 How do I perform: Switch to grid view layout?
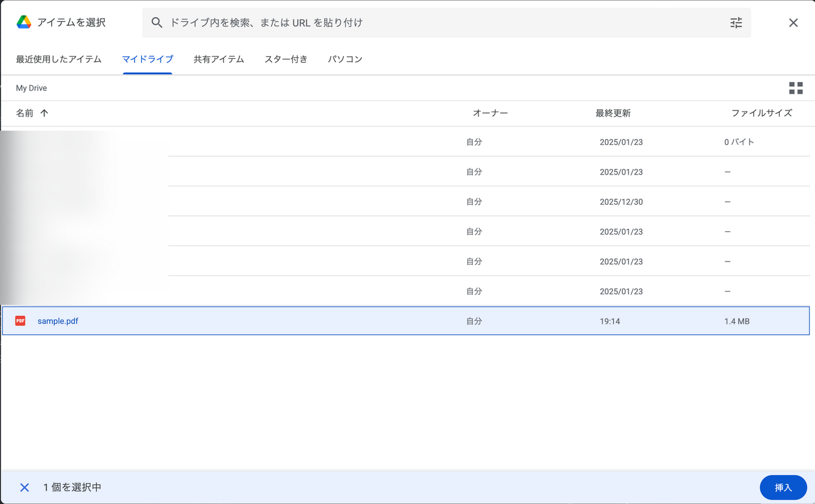(796, 88)
